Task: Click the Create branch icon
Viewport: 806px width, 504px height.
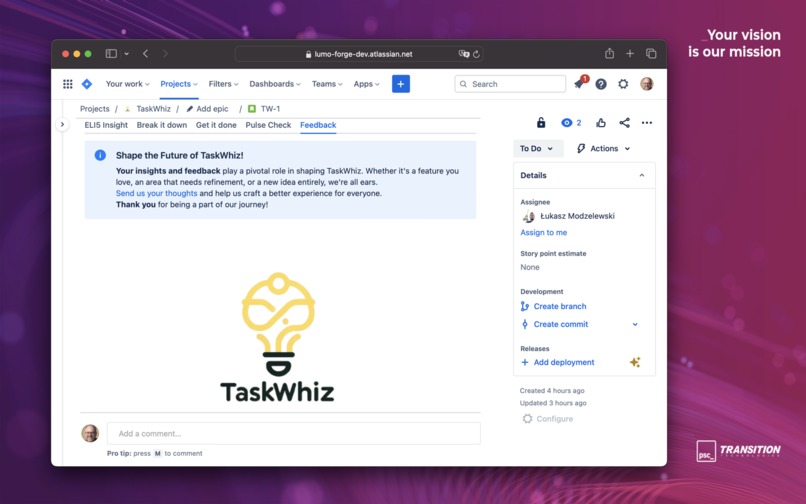Action: point(524,306)
